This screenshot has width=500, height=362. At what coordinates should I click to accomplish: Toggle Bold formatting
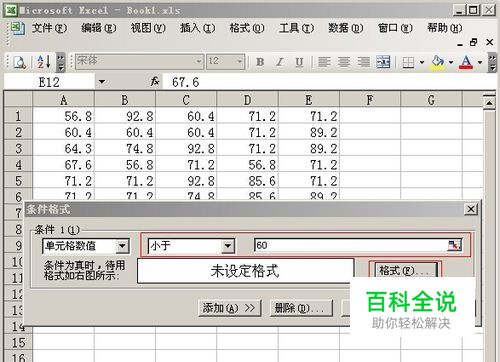coord(260,62)
